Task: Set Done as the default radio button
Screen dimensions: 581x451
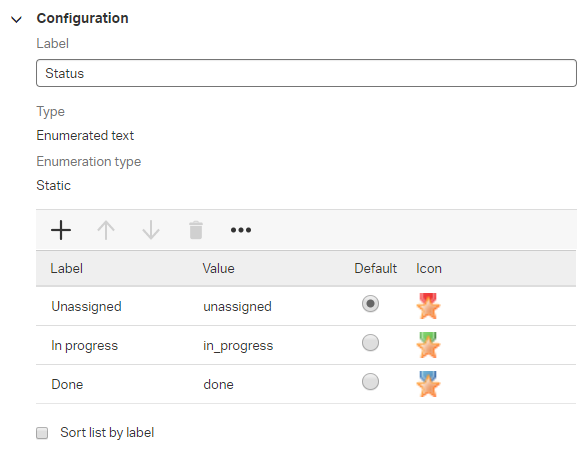Action: pos(370,382)
